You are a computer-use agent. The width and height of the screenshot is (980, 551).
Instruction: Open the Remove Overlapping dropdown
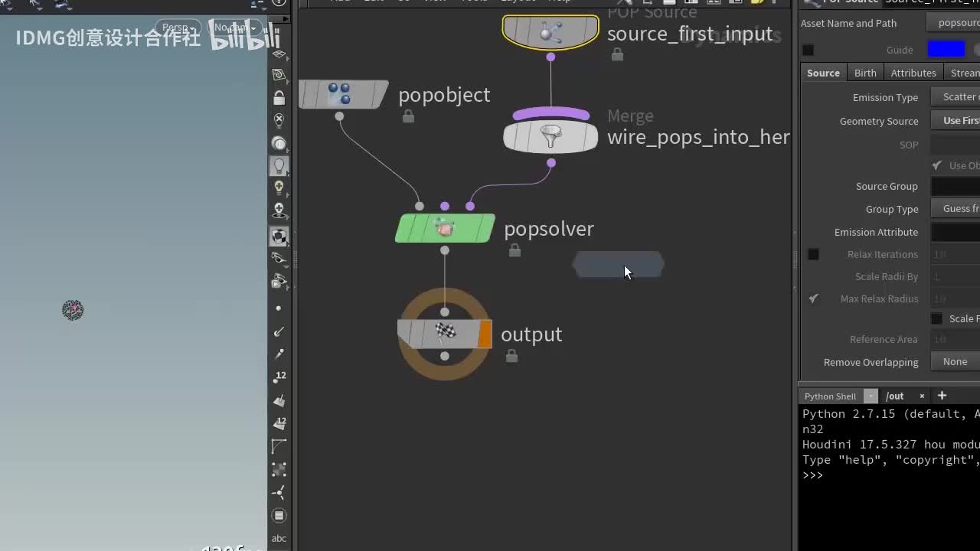[x=955, y=362]
